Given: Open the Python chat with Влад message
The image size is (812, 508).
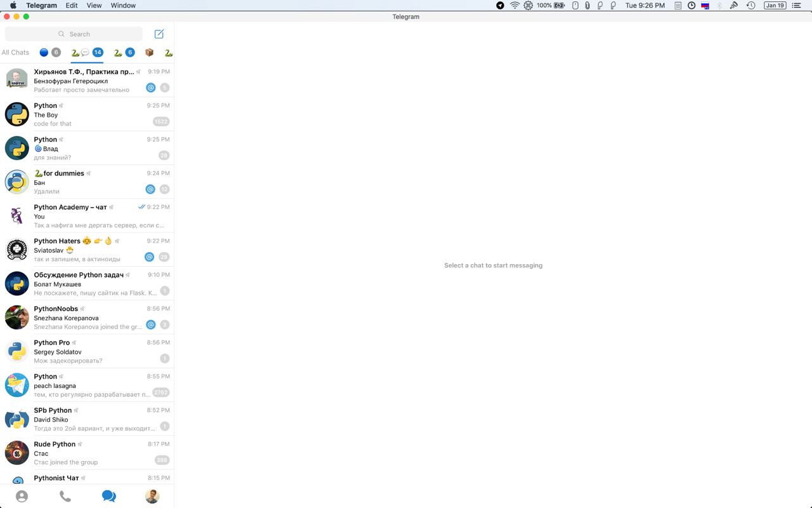Looking at the screenshot, I should tap(87, 148).
